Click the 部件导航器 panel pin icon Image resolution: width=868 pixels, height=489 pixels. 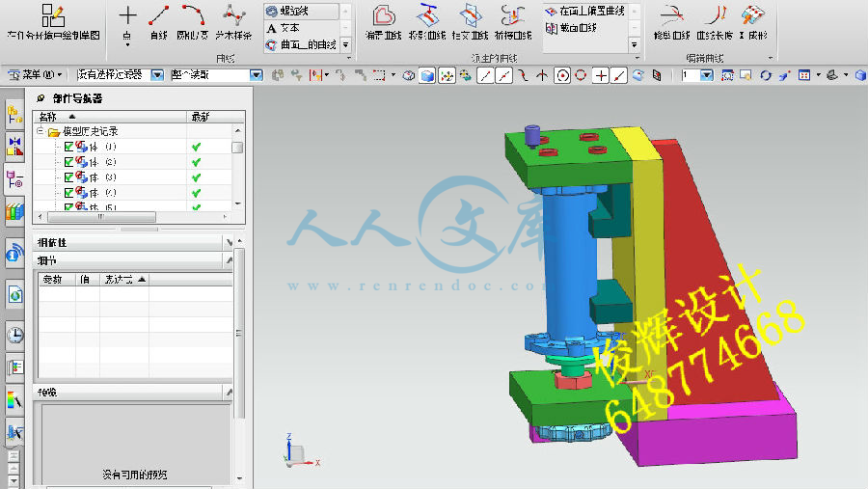click(41, 98)
